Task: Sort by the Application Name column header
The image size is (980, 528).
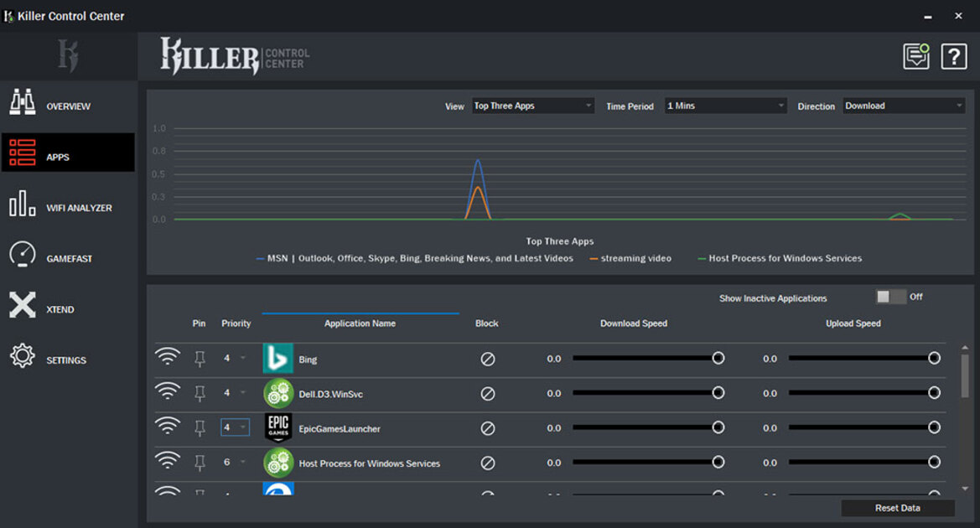Action: pyautogui.click(x=360, y=323)
